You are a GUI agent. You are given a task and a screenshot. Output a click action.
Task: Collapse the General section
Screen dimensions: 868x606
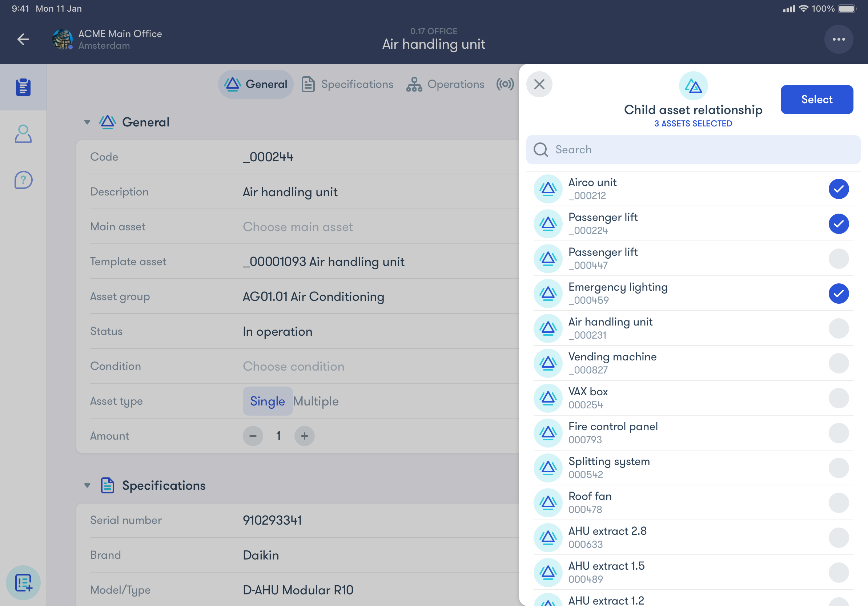tap(87, 122)
